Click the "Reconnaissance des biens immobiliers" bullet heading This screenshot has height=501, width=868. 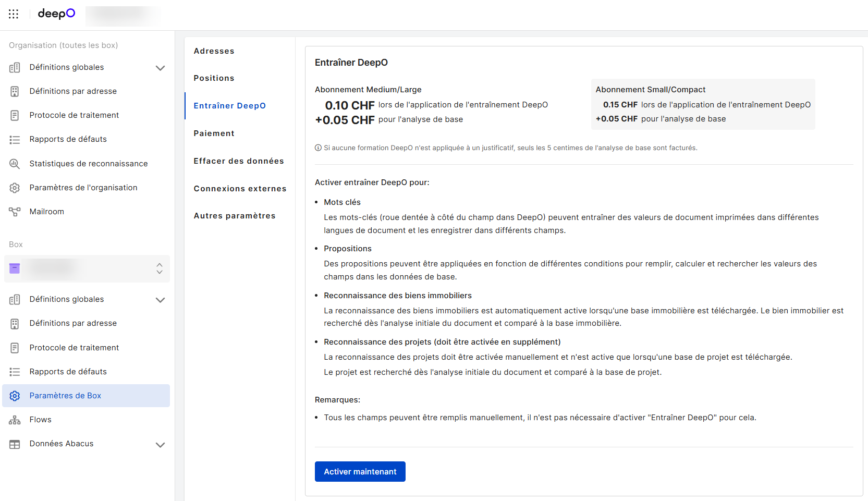tap(398, 296)
